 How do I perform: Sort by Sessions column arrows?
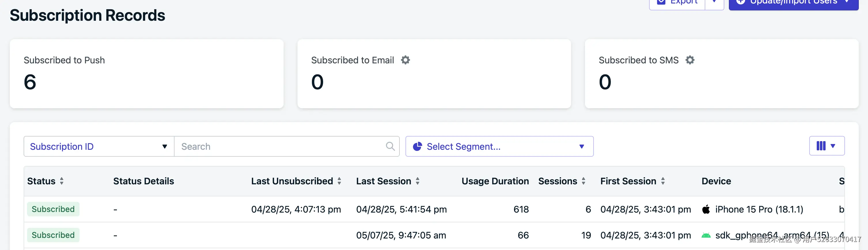583,181
